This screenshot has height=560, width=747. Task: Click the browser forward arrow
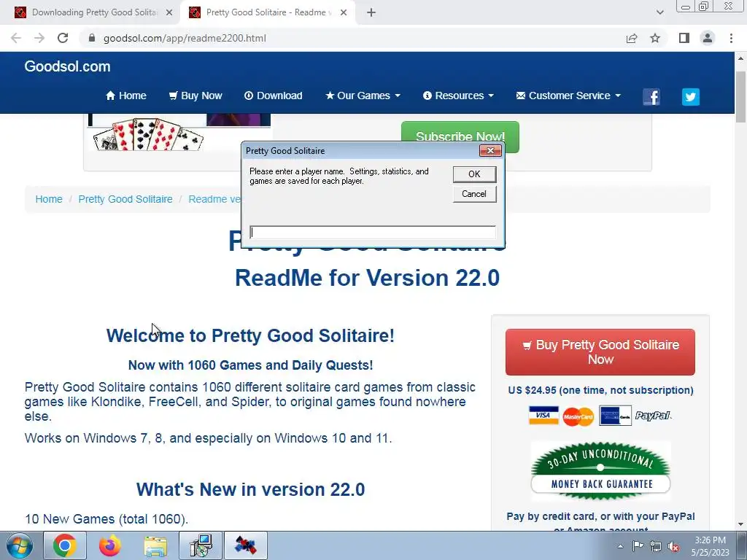pyautogui.click(x=39, y=38)
